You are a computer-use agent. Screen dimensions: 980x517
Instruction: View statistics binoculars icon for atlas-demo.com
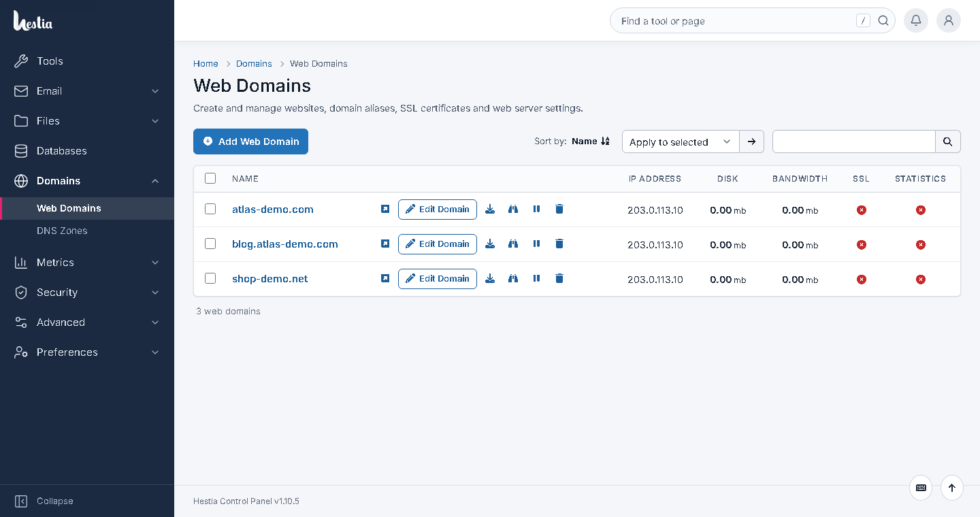[513, 210]
